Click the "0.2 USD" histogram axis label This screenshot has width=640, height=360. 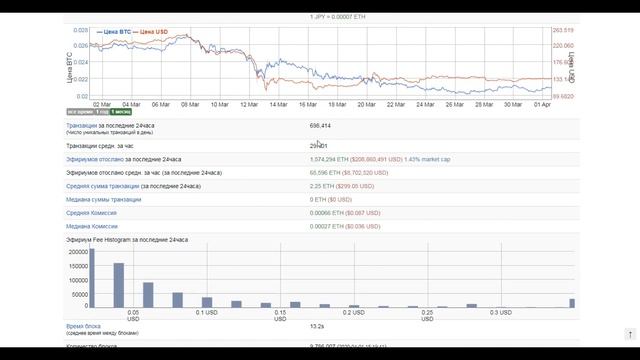[x=353, y=313]
